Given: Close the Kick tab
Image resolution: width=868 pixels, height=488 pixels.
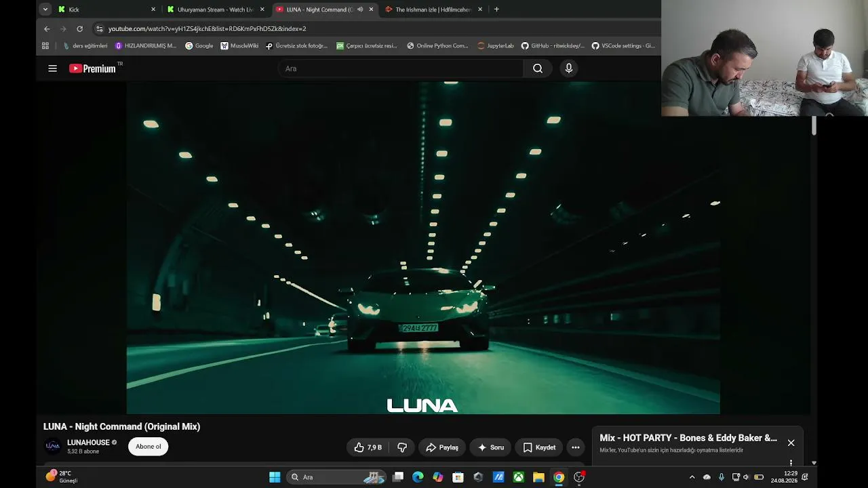Looking at the screenshot, I should (x=153, y=9).
